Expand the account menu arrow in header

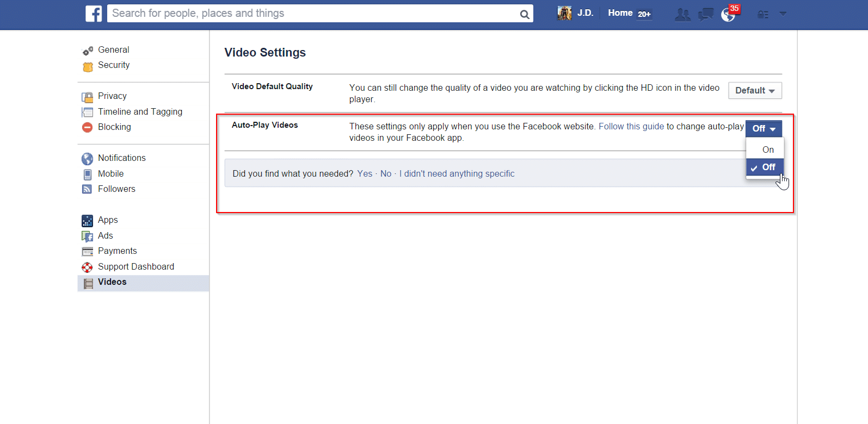pyautogui.click(x=783, y=14)
